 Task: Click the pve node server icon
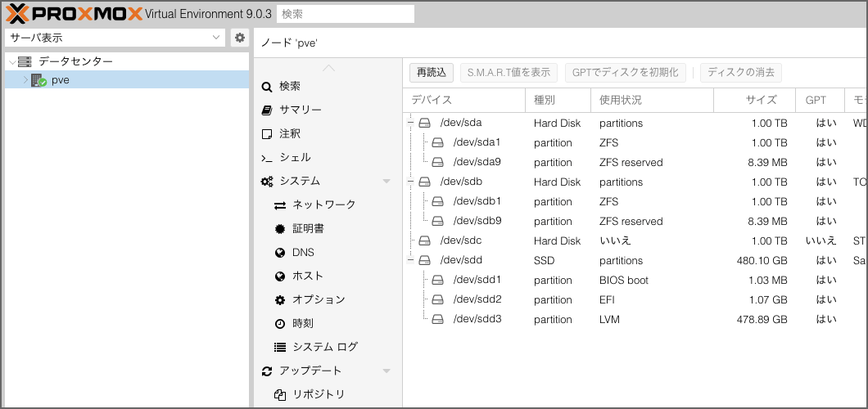coord(38,80)
